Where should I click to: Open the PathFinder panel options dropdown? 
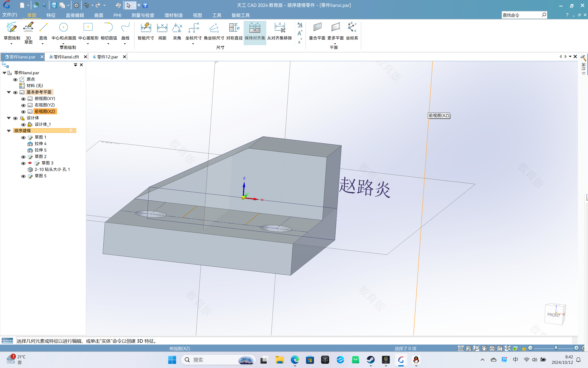[x=76, y=65]
